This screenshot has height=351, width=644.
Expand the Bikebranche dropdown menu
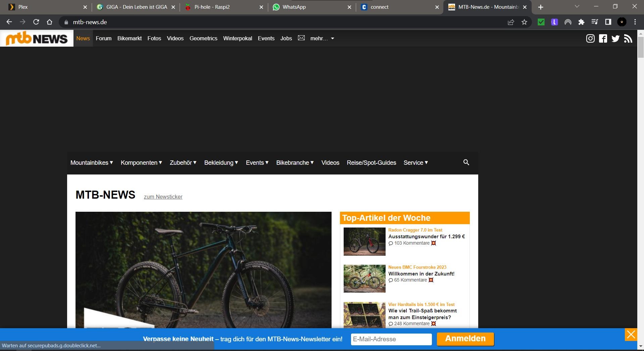click(295, 163)
